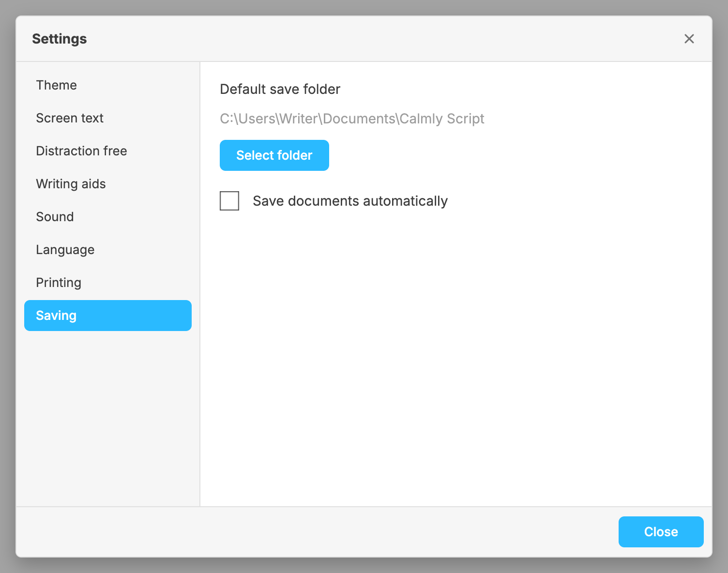Screen dimensions: 728x573
Task: Click the blue Close button
Action: [661, 532]
